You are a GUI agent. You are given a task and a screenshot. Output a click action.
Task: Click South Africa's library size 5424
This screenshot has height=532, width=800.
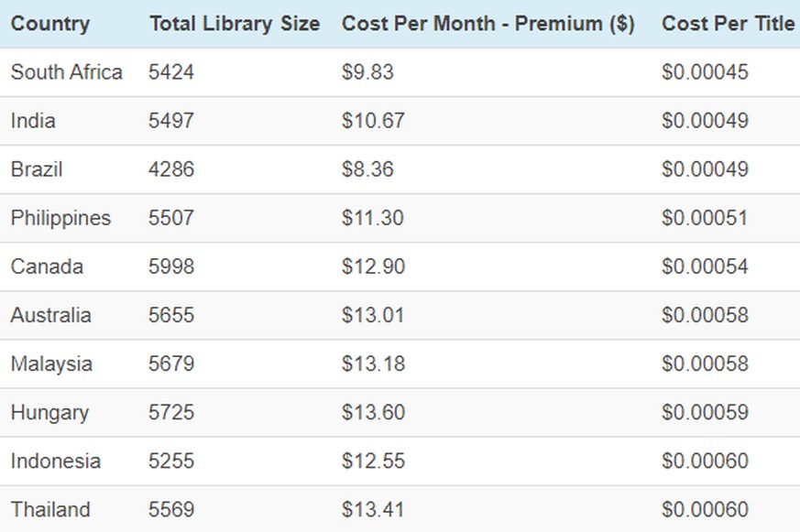click(171, 71)
